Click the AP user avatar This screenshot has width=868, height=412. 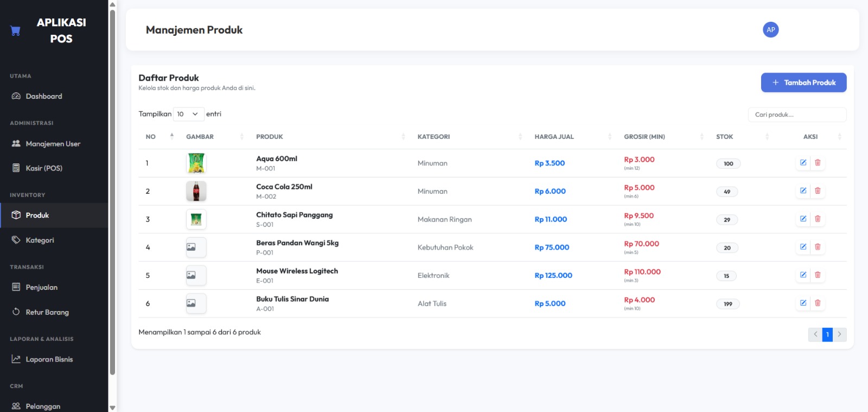click(x=770, y=30)
